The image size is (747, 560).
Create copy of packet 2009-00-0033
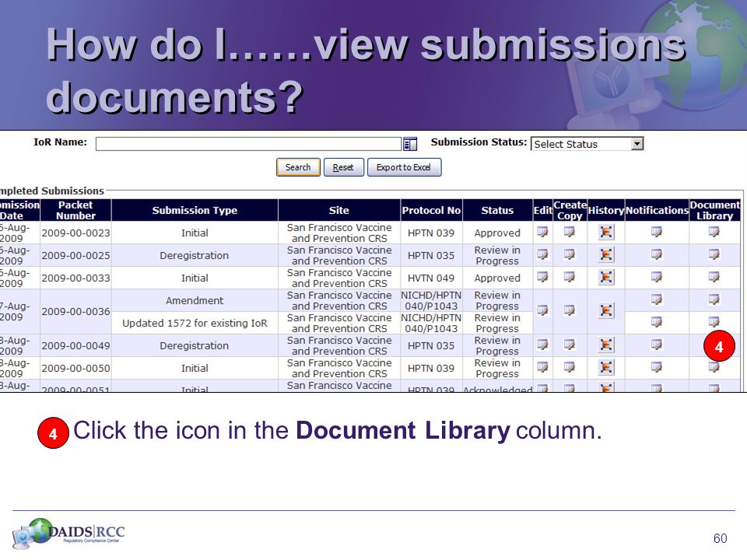[x=570, y=277]
